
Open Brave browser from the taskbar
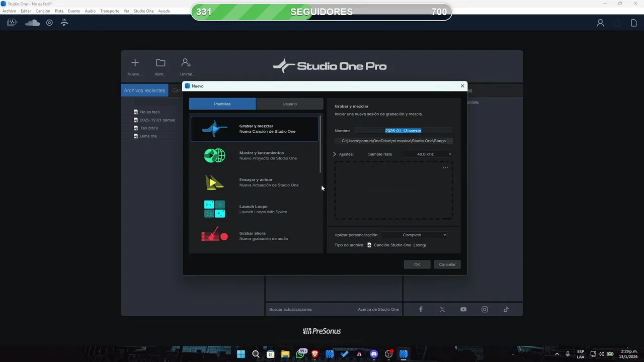point(315,354)
